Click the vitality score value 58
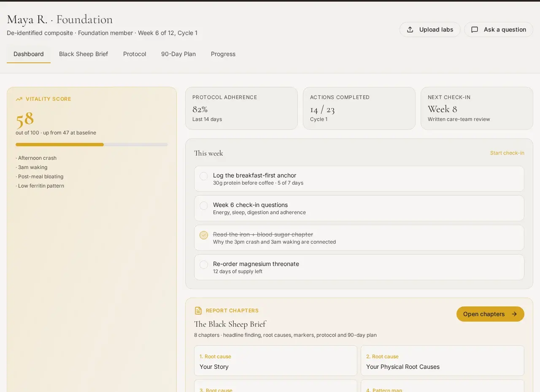The width and height of the screenshot is (540, 392). [x=25, y=119]
